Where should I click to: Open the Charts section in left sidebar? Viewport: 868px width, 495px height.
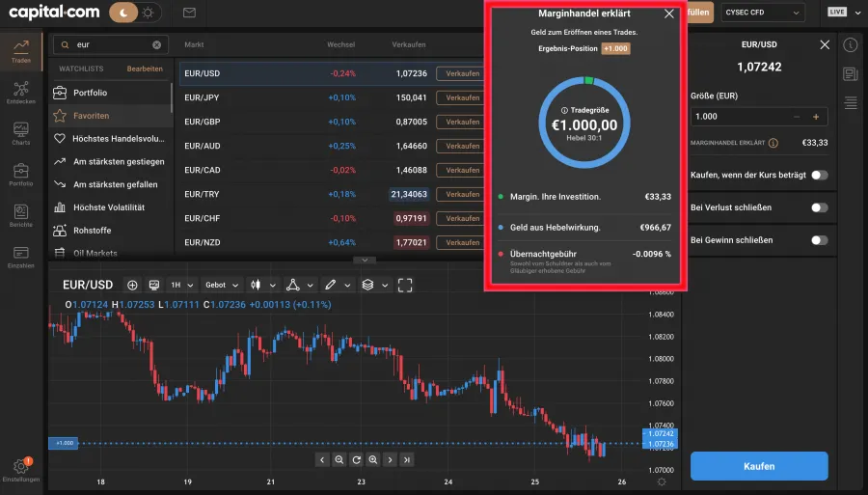tap(20, 133)
